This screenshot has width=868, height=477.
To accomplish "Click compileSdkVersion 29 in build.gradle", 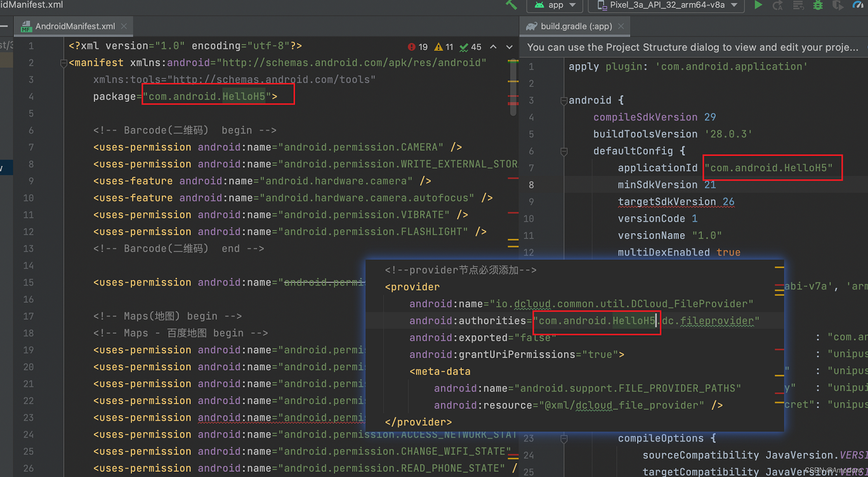I will click(x=654, y=117).
